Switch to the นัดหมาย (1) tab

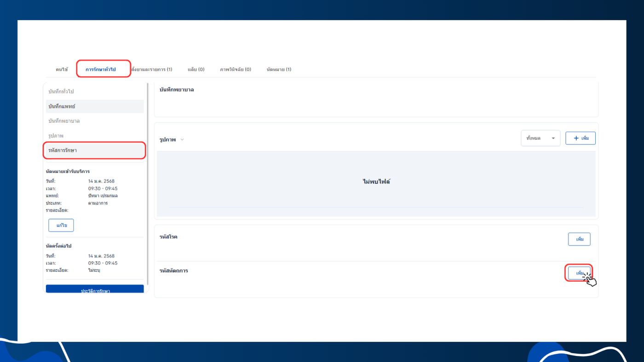click(279, 69)
